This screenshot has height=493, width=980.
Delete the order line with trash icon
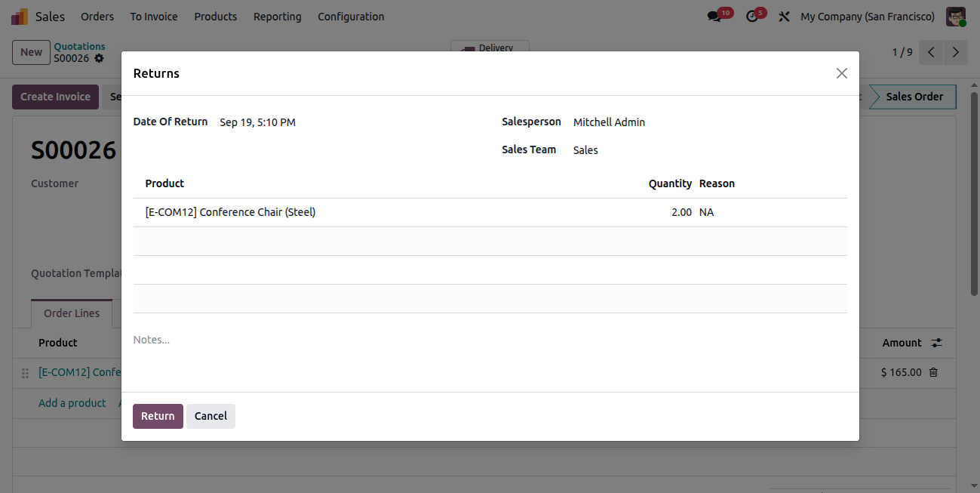(933, 372)
